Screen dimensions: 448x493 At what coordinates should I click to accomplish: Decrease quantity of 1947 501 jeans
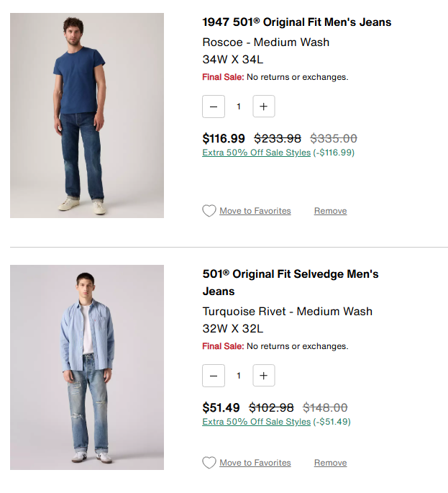[x=214, y=107]
